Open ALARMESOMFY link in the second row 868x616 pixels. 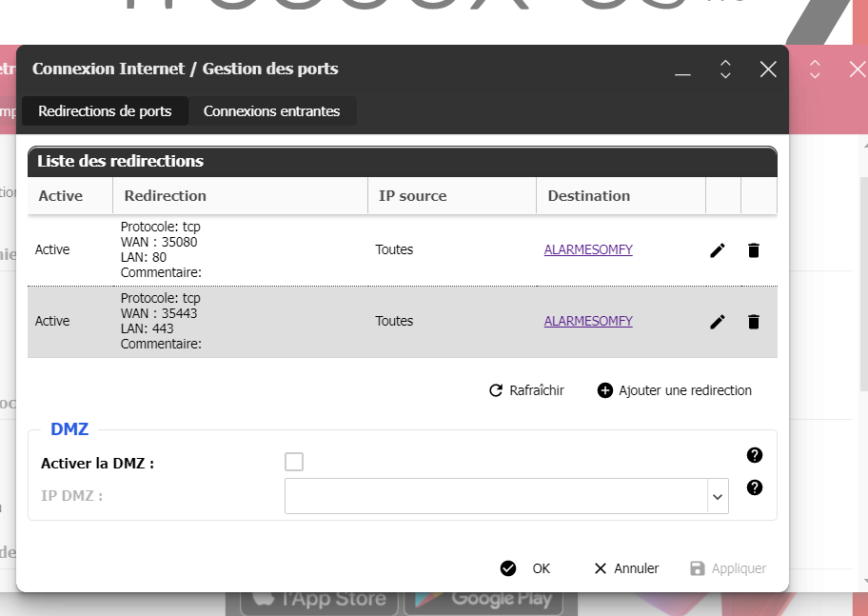(588, 322)
